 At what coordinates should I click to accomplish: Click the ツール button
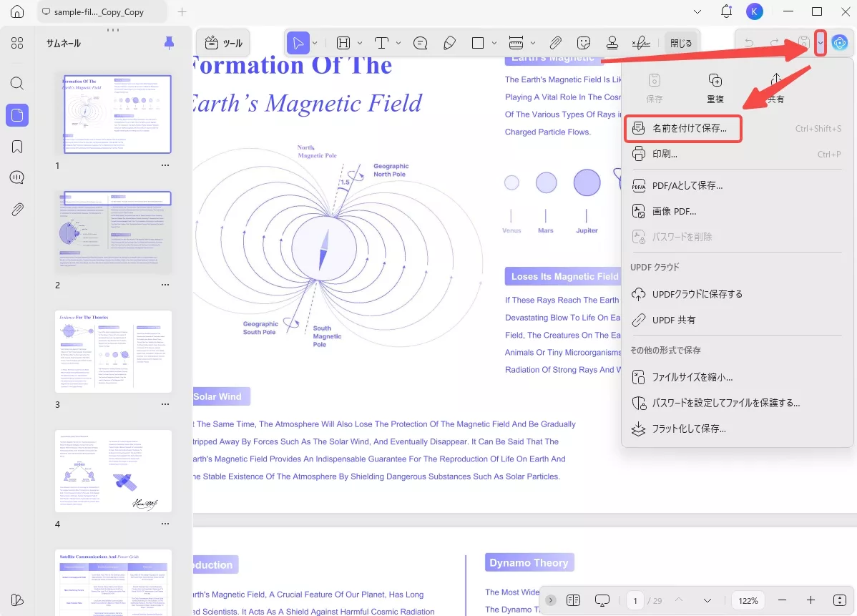[x=224, y=43]
